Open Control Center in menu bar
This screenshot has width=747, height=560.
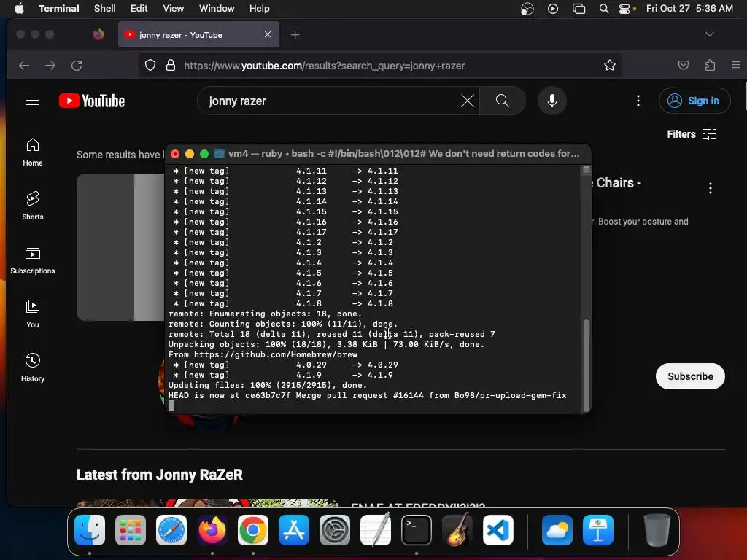[x=624, y=9]
